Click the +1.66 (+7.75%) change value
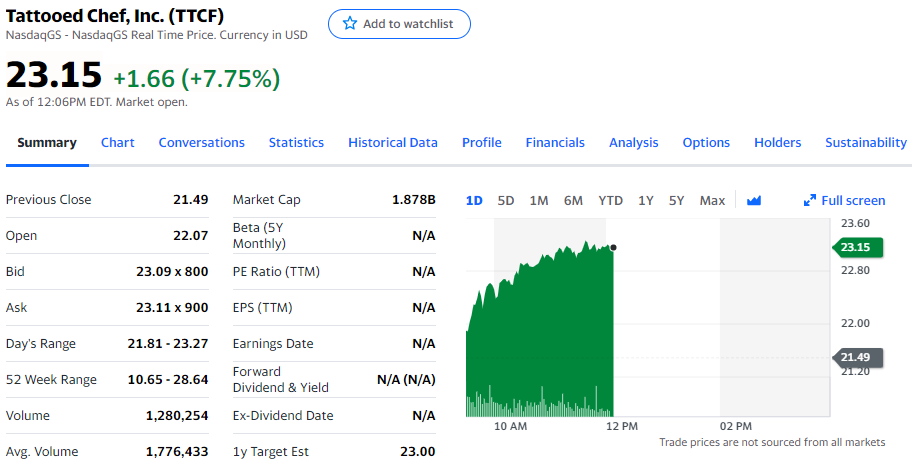Image resolution: width=912 pixels, height=474 pixels. (x=197, y=79)
